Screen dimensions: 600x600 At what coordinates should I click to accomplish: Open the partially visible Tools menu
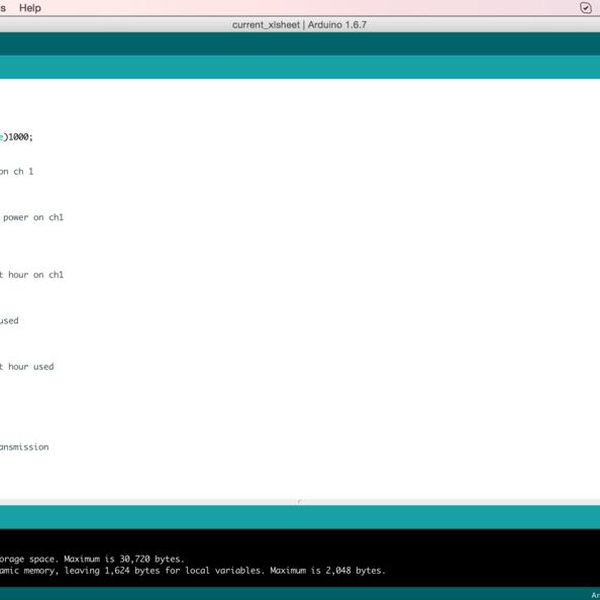[x=3, y=8]
